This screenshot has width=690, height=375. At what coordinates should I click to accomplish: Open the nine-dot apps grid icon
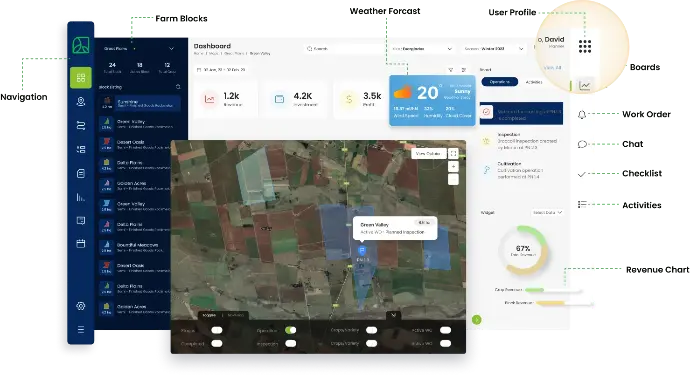585,46
